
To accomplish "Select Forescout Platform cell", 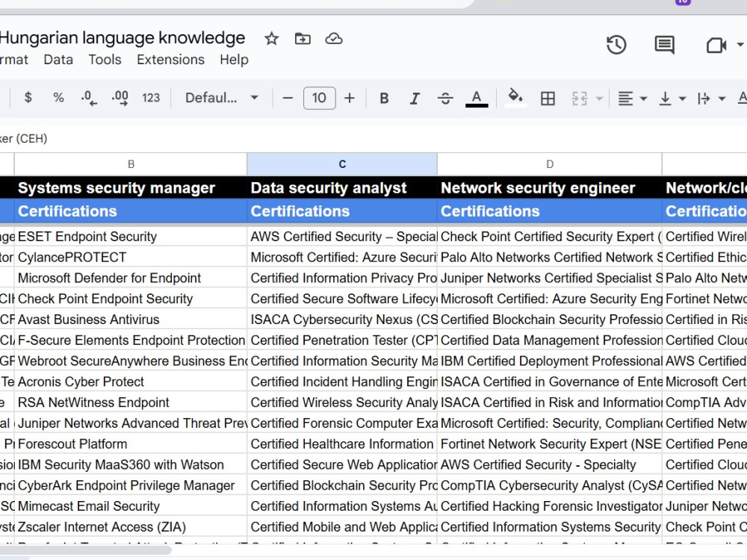I will click(131, 444).
